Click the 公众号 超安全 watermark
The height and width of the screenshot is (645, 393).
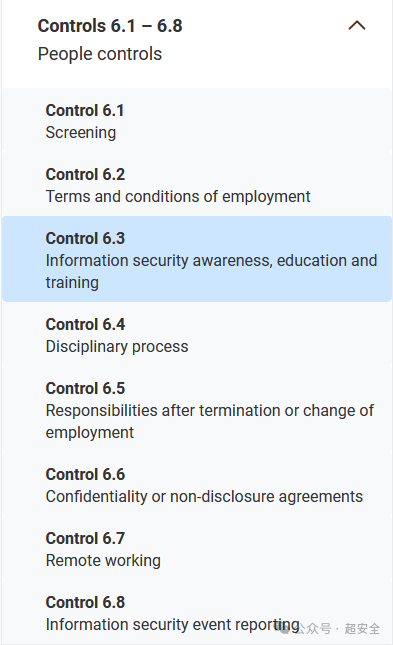click(329, 629)
